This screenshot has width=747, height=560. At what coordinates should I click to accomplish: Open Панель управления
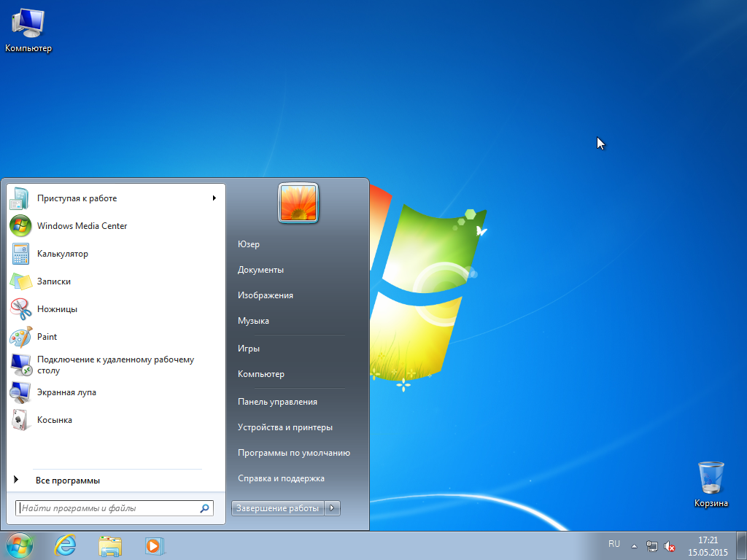(277, 402)
